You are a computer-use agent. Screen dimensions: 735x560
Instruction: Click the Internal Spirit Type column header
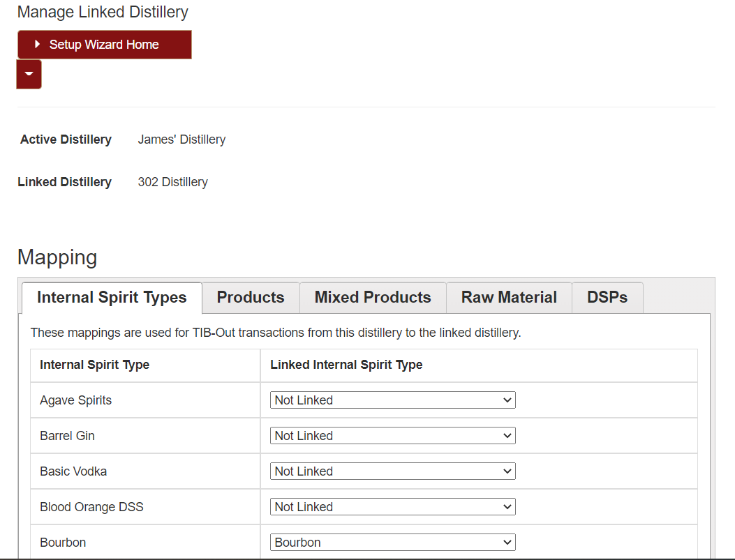click(95, 365)
